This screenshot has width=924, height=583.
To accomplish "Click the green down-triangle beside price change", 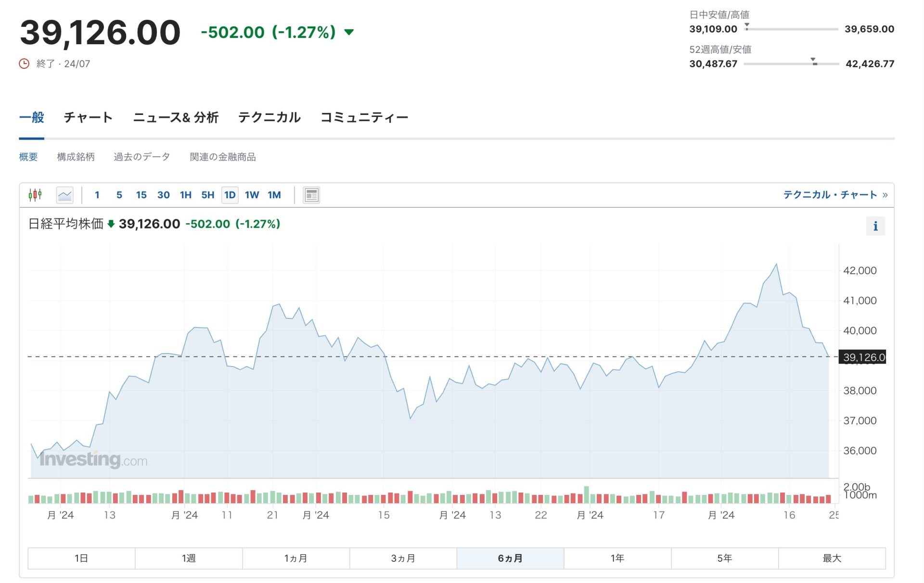I will [349, 32].
